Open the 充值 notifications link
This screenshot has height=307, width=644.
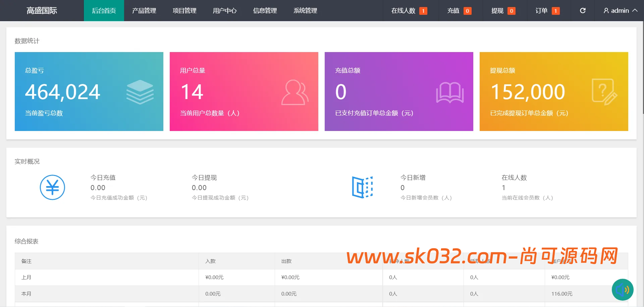click(459, 11)
